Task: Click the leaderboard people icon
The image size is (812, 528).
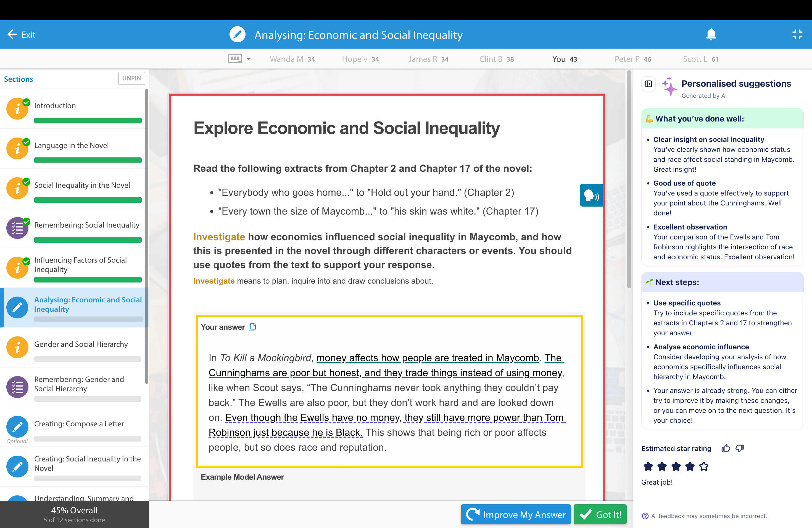Action: 235,59
